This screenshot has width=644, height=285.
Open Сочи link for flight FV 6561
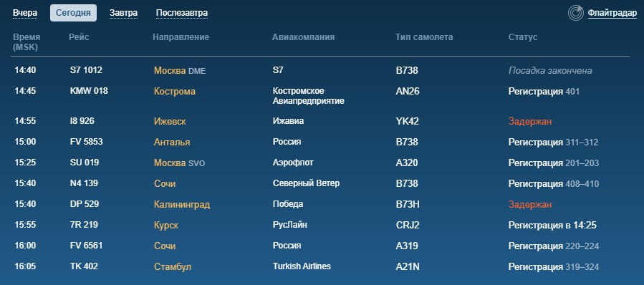(165, 246)
